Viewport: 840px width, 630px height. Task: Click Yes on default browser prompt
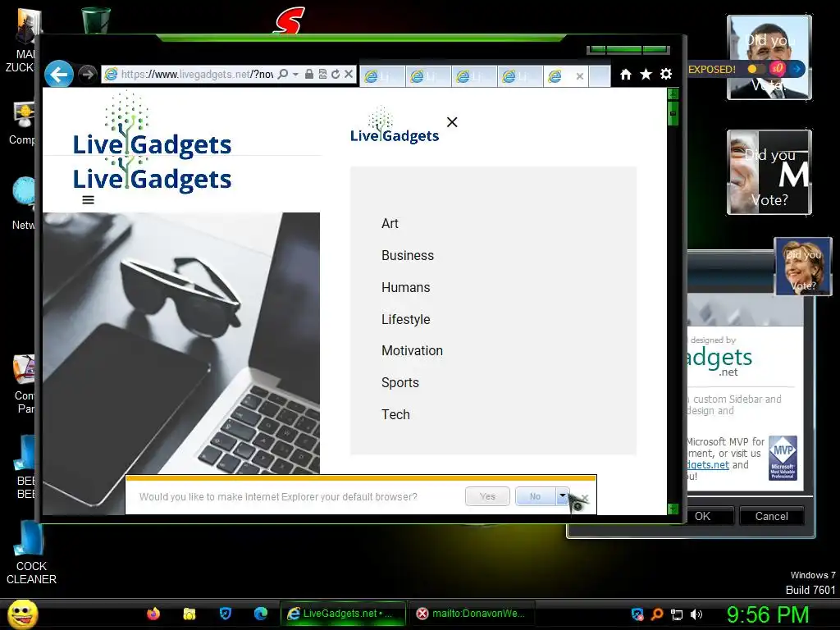pyautogui.click(x=487, y=496)
